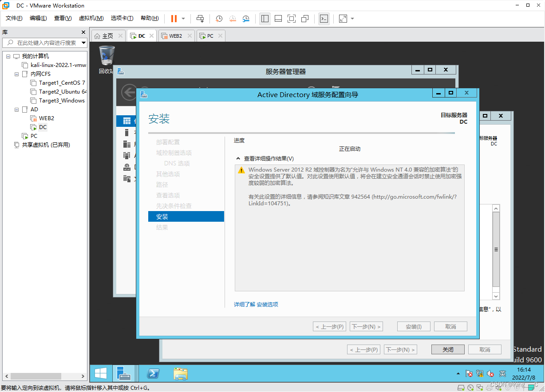Open the 文件(F) menu
545x392 pixels.
click(x=14, y=18)
